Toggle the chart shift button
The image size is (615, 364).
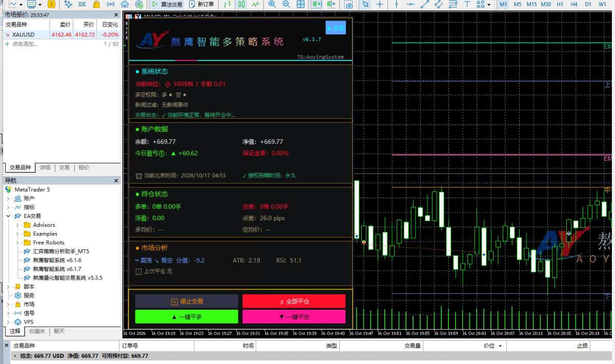pyautogui.click(x=332, y=4)
